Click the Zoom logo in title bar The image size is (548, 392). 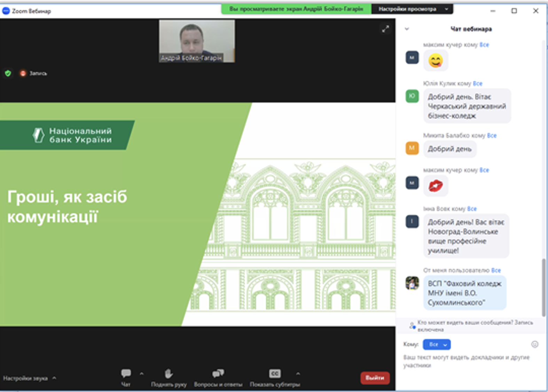tap(6, 11)
